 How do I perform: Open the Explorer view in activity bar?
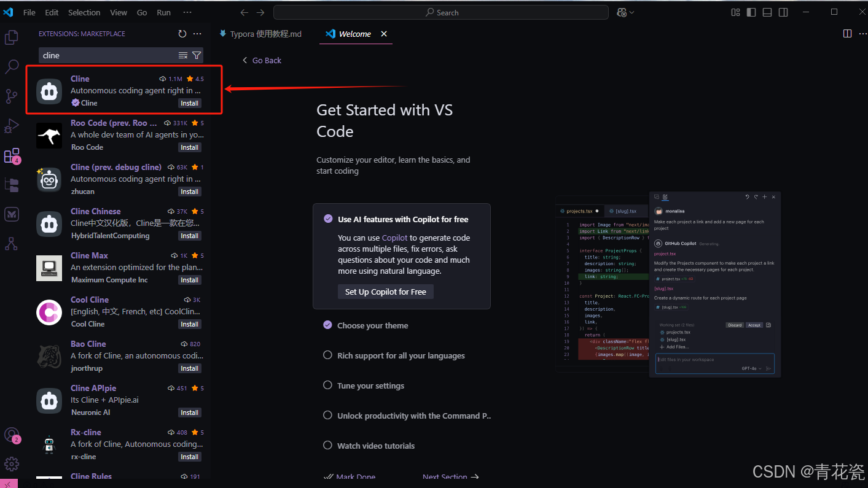tap(11, 37)
